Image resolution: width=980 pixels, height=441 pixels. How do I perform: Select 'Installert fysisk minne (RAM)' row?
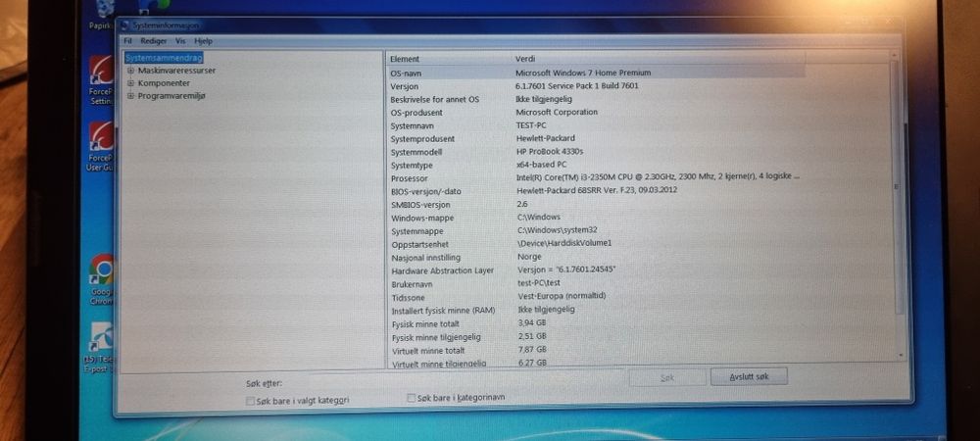click(596, 311)
